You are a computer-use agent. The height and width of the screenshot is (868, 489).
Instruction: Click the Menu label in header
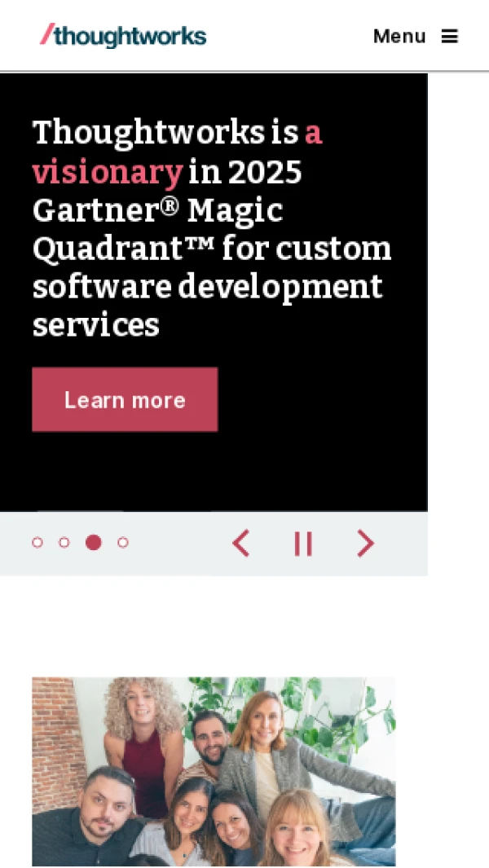[x=399, y=37]
